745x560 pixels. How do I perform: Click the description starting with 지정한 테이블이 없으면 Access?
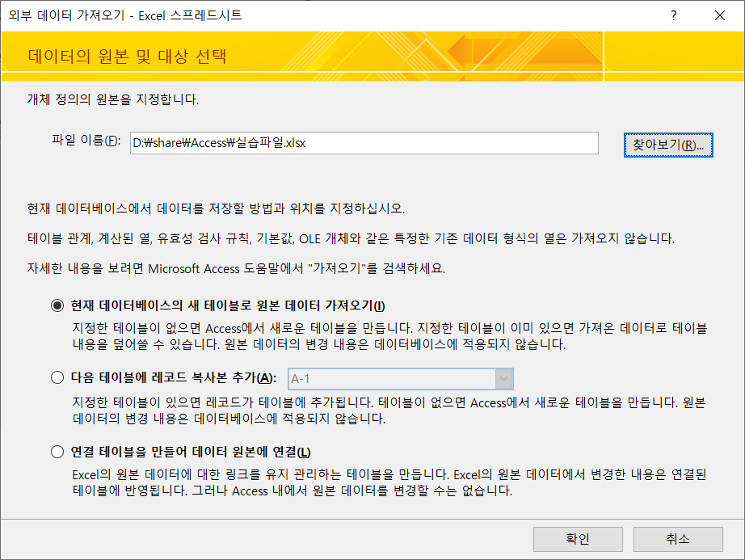389,336
